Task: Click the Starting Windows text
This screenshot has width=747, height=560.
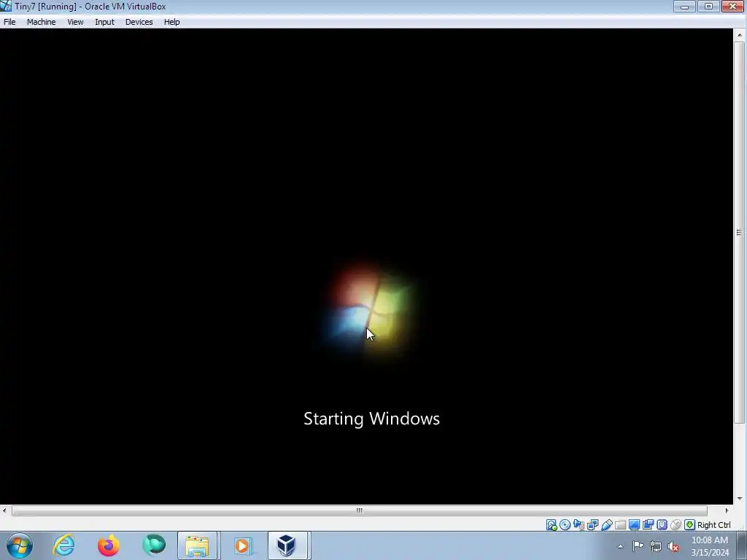Action: 371,419
